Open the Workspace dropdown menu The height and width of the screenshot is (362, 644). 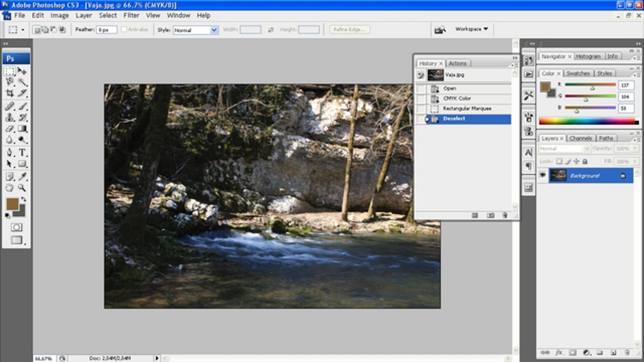[471, 29]
